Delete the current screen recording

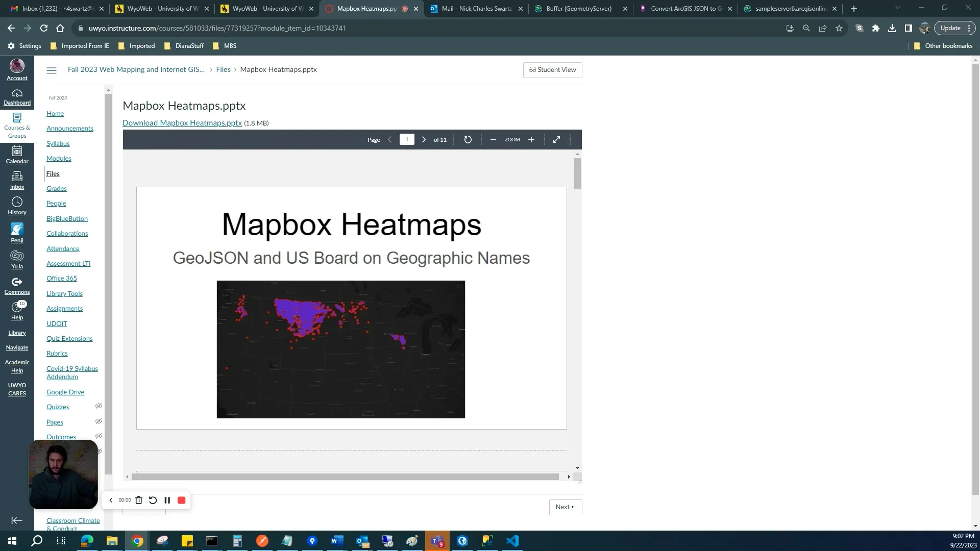coord(138,500)
